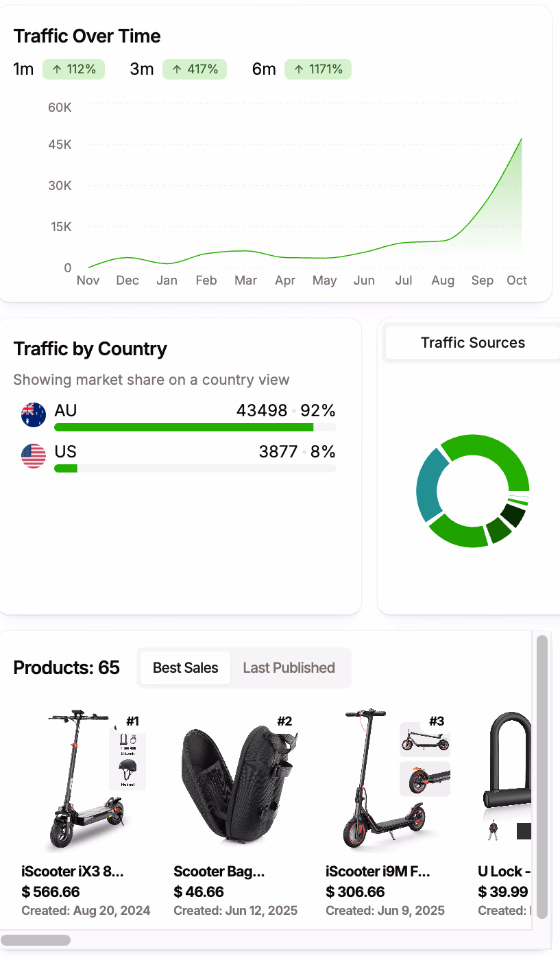Click the 1m growth arrow badge
This screenshot has height=956, width=560.
click(73, 69)
